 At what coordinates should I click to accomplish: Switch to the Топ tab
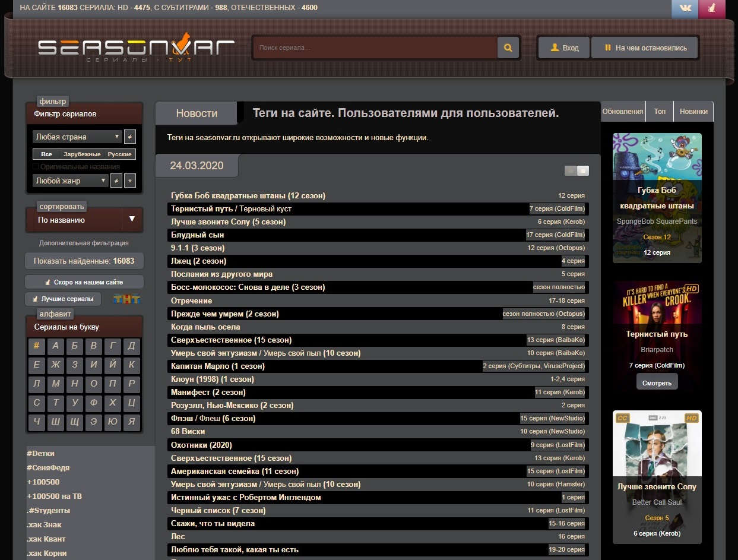(x=659, y=111)
